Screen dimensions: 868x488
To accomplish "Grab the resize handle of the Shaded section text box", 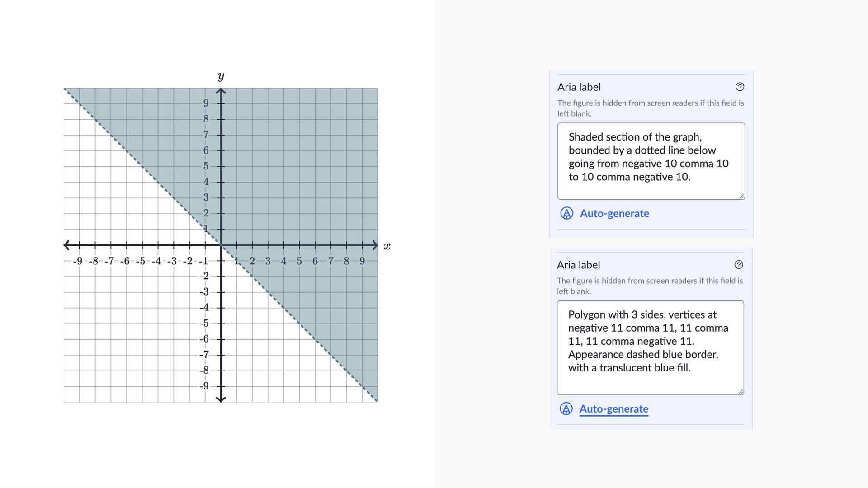I will pyautogui.click(x=741, y=196).
